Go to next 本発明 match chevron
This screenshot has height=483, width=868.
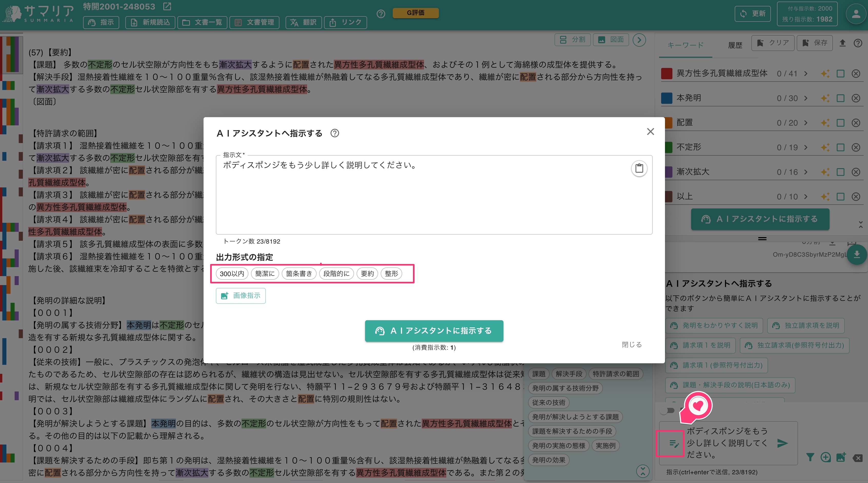[x=806, y=98]
